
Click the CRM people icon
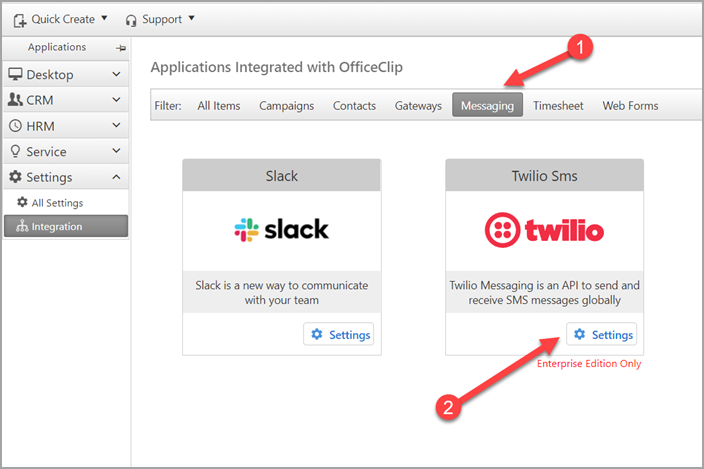tap(15, 100)
